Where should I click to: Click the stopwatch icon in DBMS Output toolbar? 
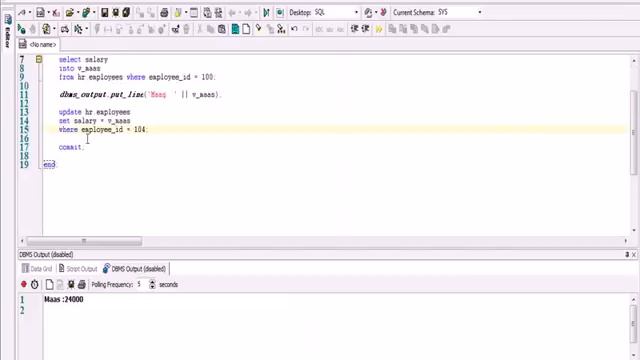tap(35, 284)
